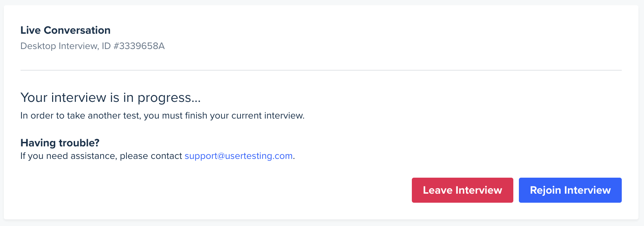Click the horizontal divider under the header
644x226 pixels.
321,70
